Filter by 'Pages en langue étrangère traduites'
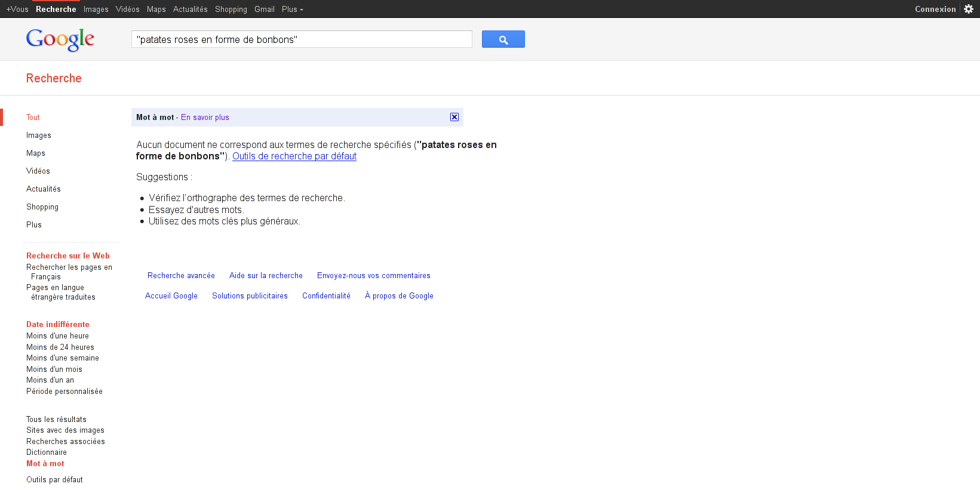 tap(61, 292)
